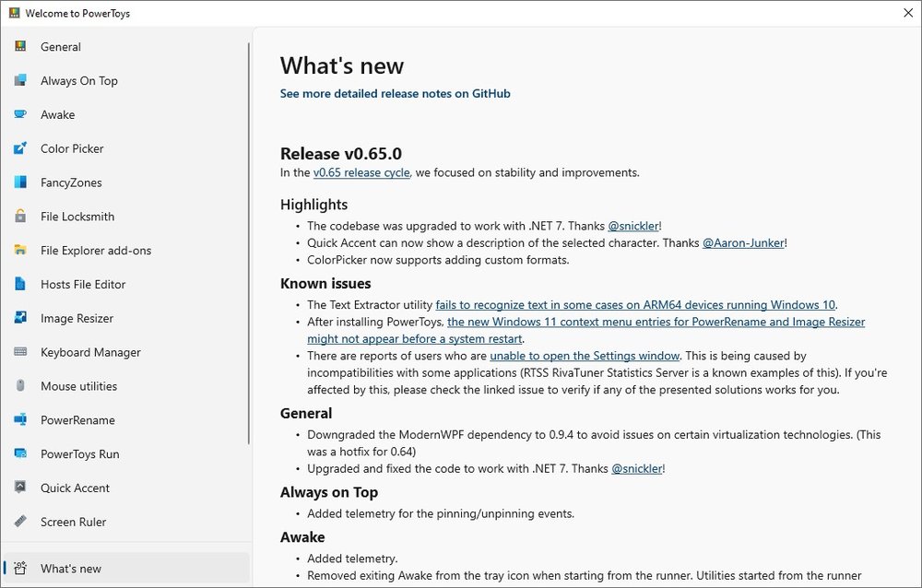The image size is (922, 588).
Task: Click the Always On Top icon
Action: [x=20, y=80]
